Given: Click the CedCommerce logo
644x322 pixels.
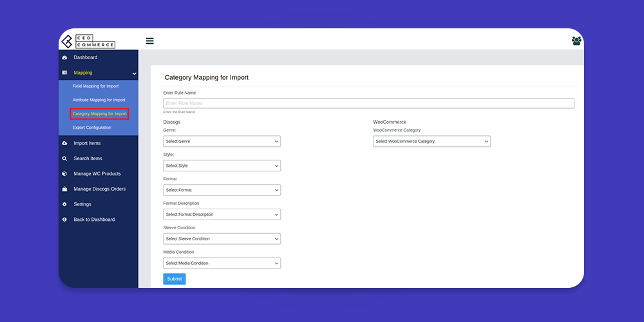Looking at the screenshot, I should pyautogui.click(x=88, y=41).
